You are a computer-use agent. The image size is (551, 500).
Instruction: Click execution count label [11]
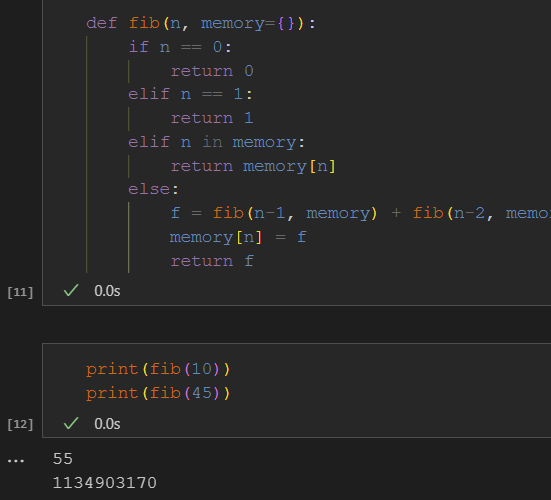click(20, 292)
